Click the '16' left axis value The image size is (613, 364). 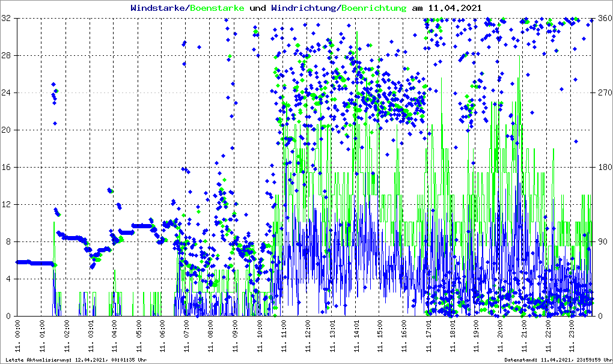(x=7, y=168)
